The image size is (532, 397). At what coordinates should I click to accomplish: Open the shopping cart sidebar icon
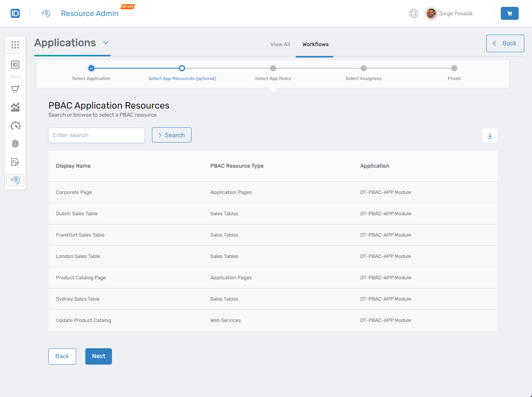(x=15, y=89)
